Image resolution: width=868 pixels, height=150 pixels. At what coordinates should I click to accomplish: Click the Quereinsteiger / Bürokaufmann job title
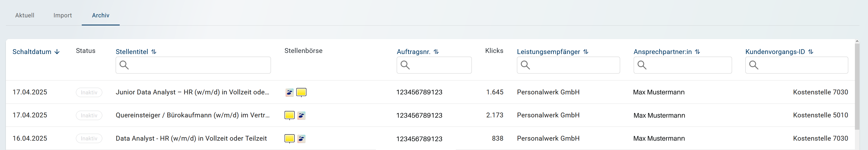click(192, 115)
